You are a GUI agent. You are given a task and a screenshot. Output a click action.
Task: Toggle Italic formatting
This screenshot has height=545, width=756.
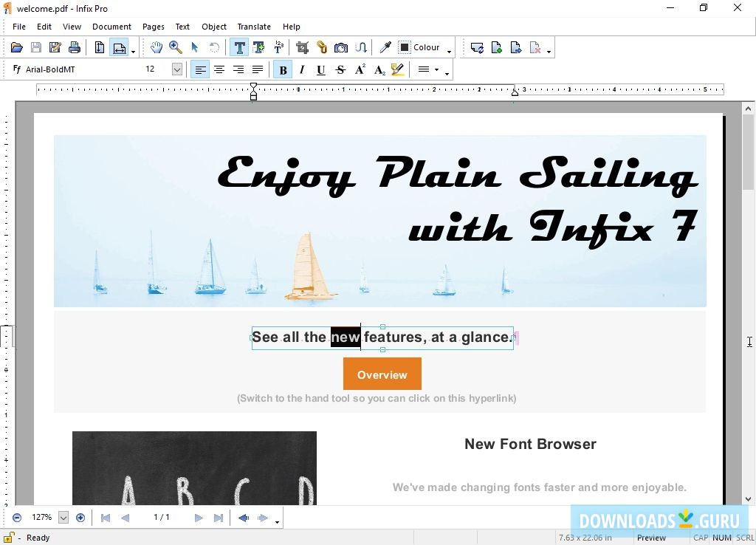pyautogui.click(x=302, y=70)
